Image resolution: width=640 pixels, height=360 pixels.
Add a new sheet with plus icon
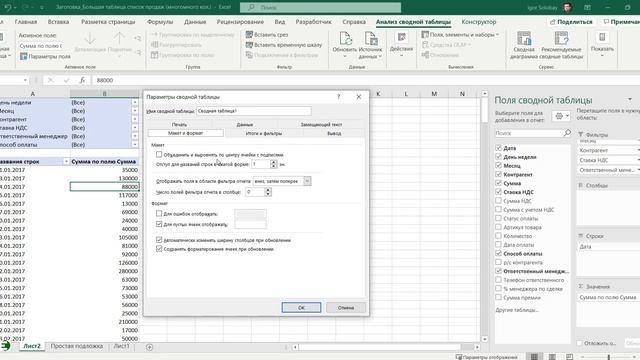pyautogui.click(x=149, y=347)
